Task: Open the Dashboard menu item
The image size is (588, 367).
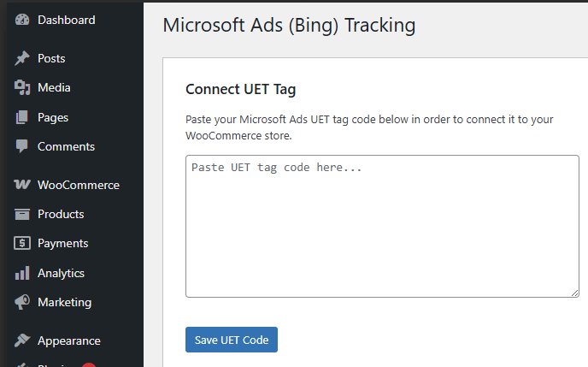Action: point(66,20)
